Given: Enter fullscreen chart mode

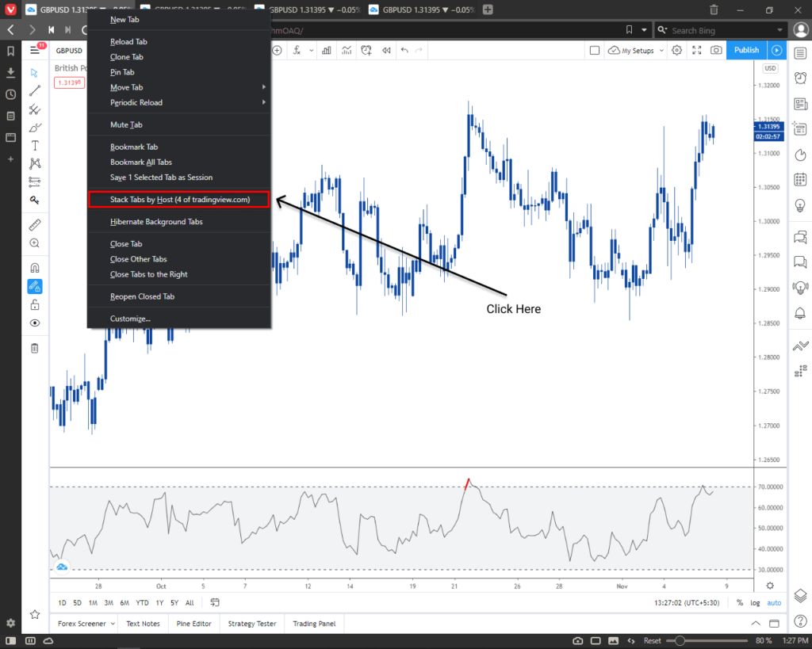Looking at the screenshot, I should pyautogui.click(x=696, y=50).
